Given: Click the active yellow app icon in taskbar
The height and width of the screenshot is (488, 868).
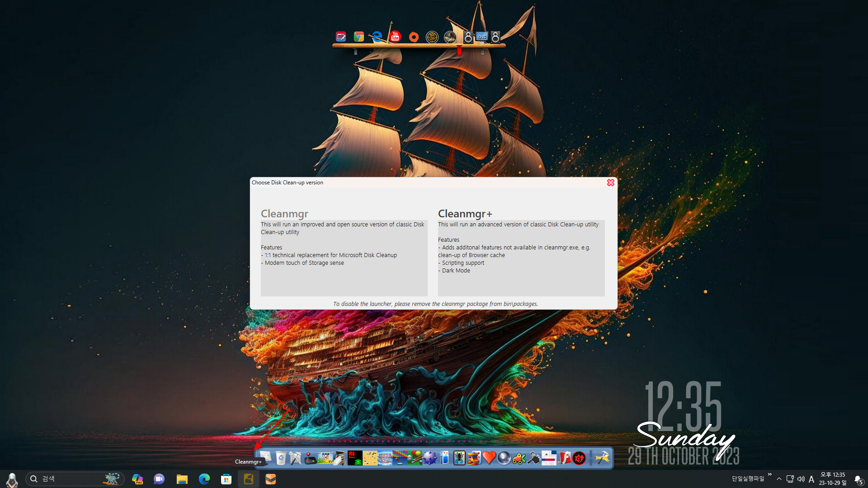Looking at the screenshot, I should tap(249, 479).
